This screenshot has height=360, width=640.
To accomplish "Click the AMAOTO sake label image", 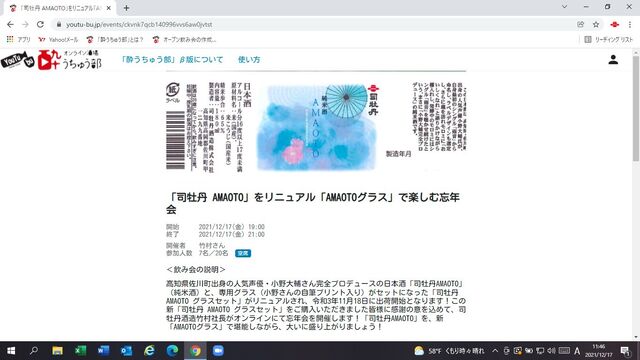I will click(316, 127).
